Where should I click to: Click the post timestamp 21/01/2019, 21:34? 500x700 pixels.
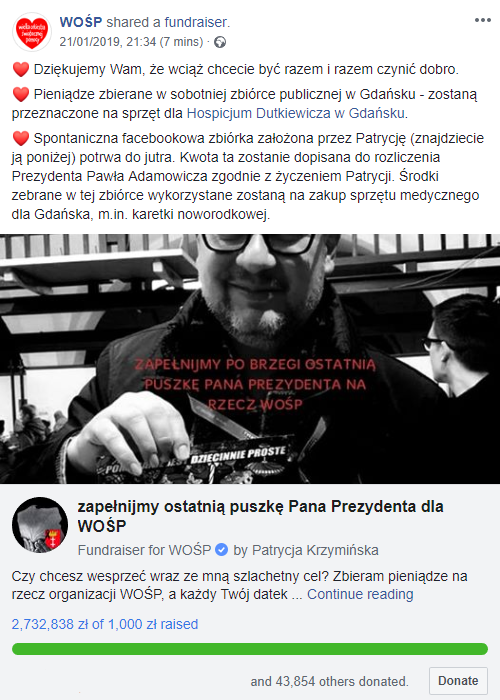[x=108, y=42]
